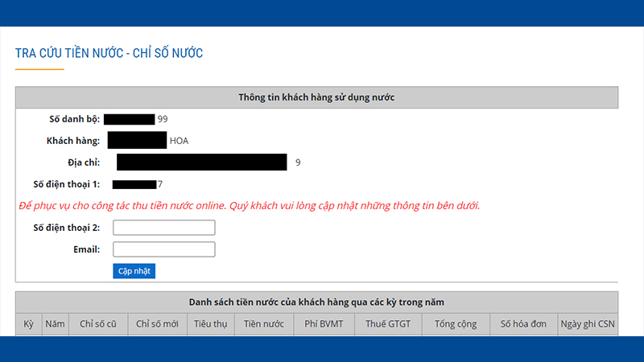Image resolution: width=644 pixels, height=362 pixels.
Task: Select the Tổng cộng column header
Action: click(x=456, y=324)
